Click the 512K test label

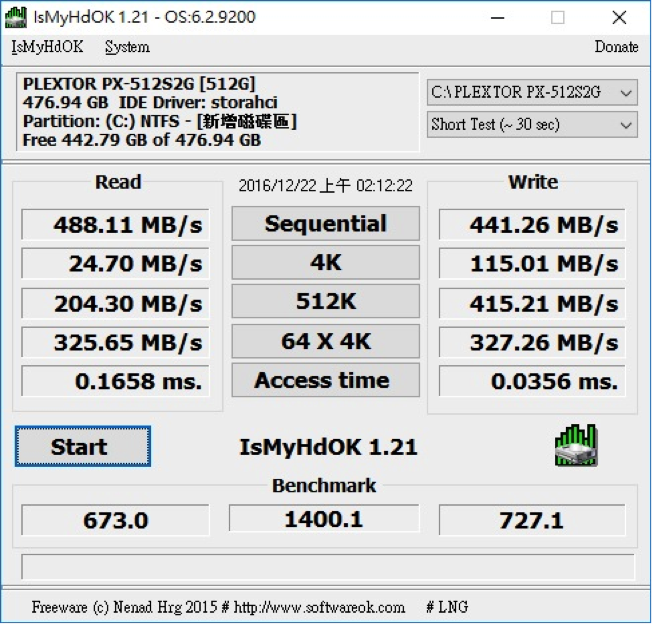click(326, 301)
